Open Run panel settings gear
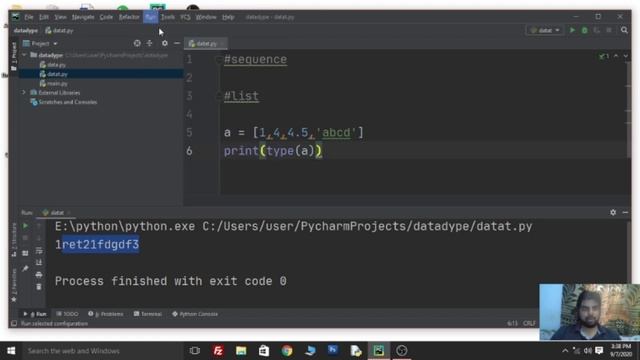Viewport: 640px width, 360px height. (613, 212)
